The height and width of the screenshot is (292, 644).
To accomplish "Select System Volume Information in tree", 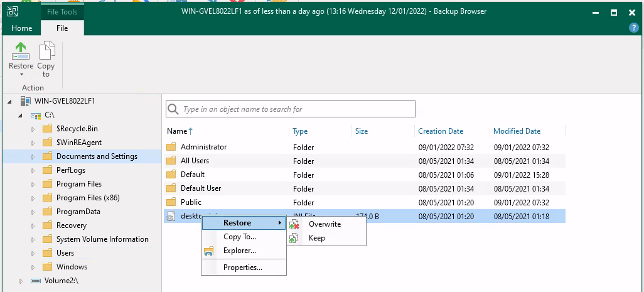I will (x=102, y=239).
